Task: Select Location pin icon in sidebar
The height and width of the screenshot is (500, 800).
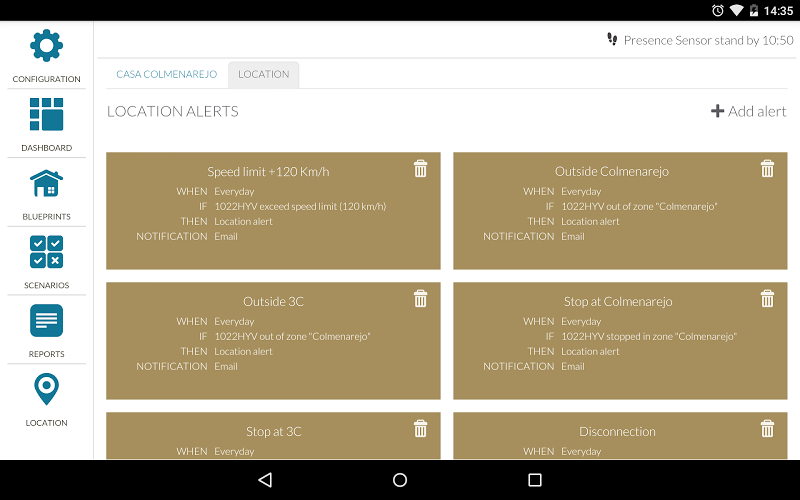Action: 46,389
